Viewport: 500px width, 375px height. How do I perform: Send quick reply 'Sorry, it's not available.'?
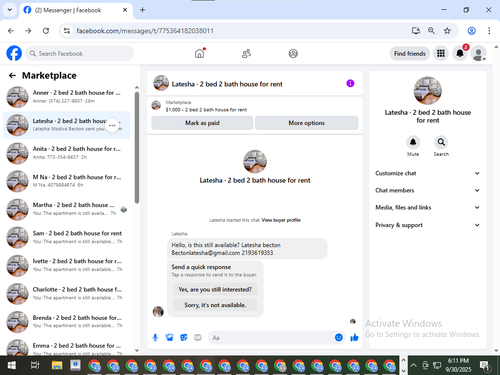215,305
